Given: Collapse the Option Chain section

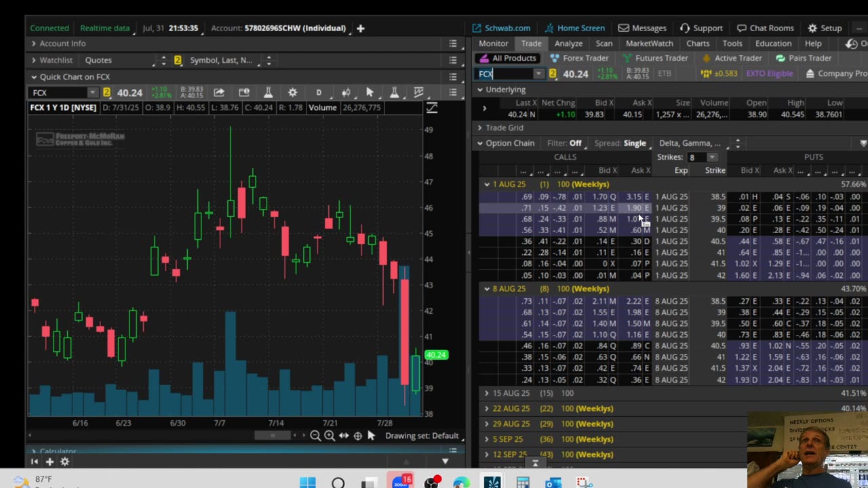Looking at the screenshot, I should click(480, 143).
